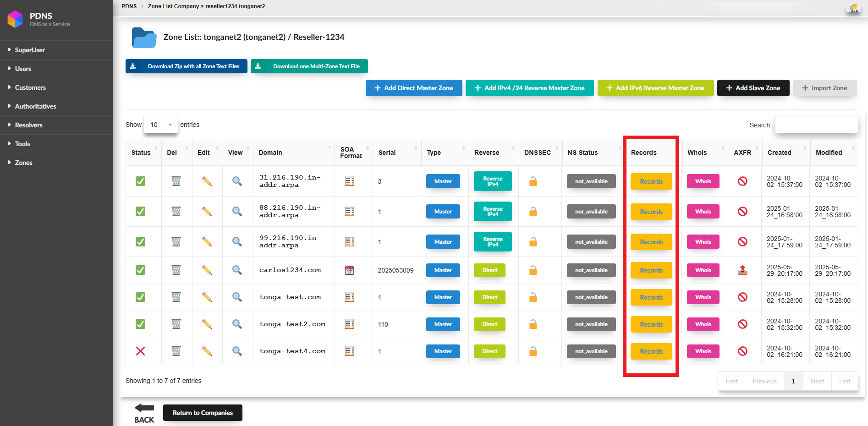Click the Search input field
868x426 pixels.
816,125
